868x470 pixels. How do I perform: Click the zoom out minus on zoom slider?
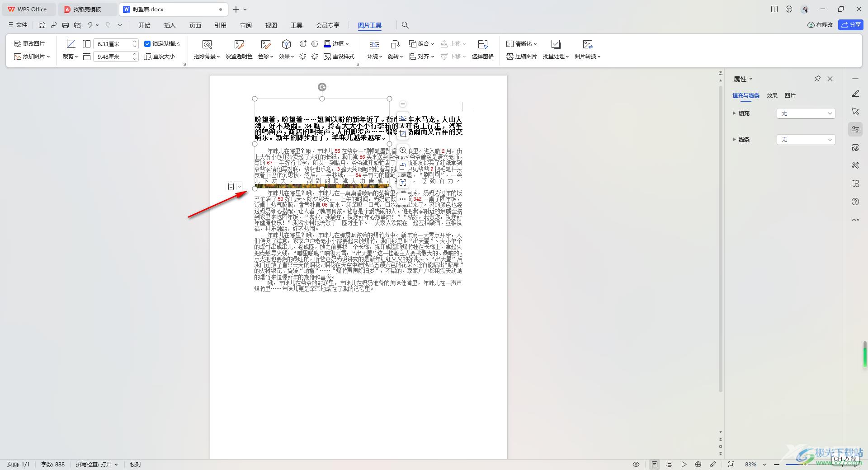coord(777,464)
